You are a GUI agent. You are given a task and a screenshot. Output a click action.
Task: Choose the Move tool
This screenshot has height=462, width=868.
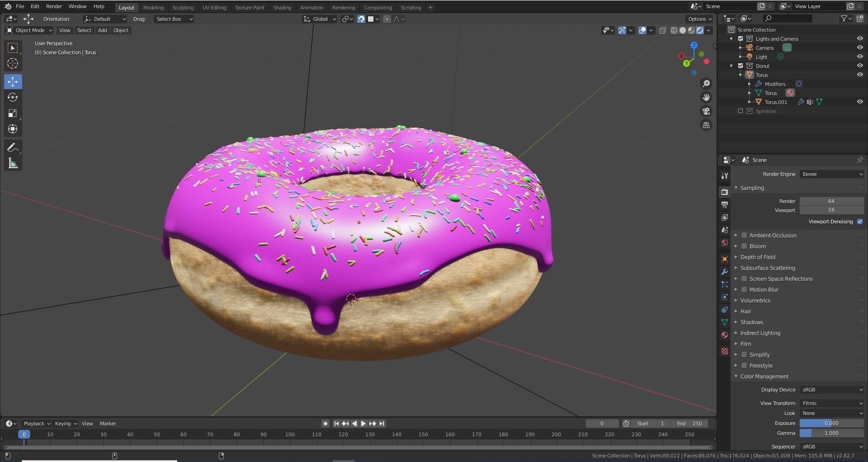(x=13, y=82)
